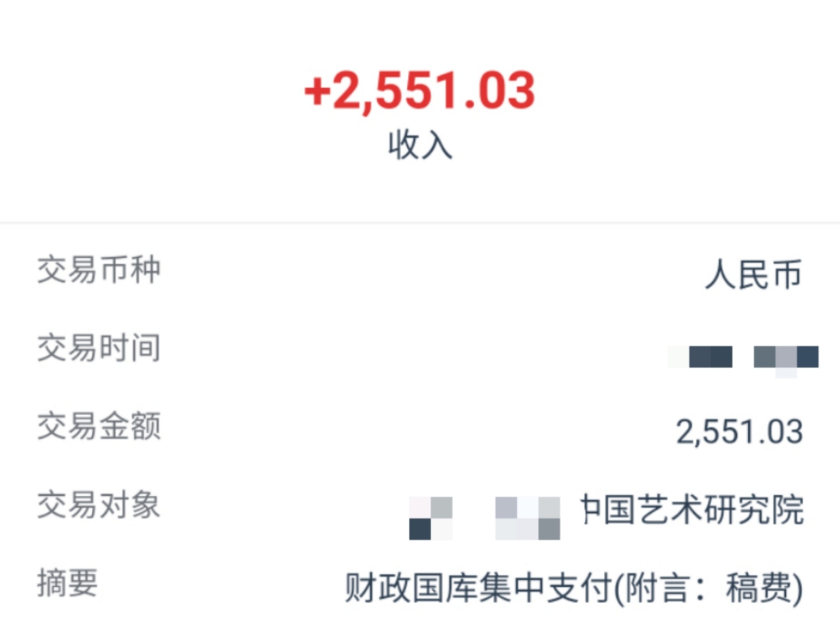The height and width of the screenshot is (627, 840).
Task: Click the plus sign before the amount
Action: coord(317,92)
